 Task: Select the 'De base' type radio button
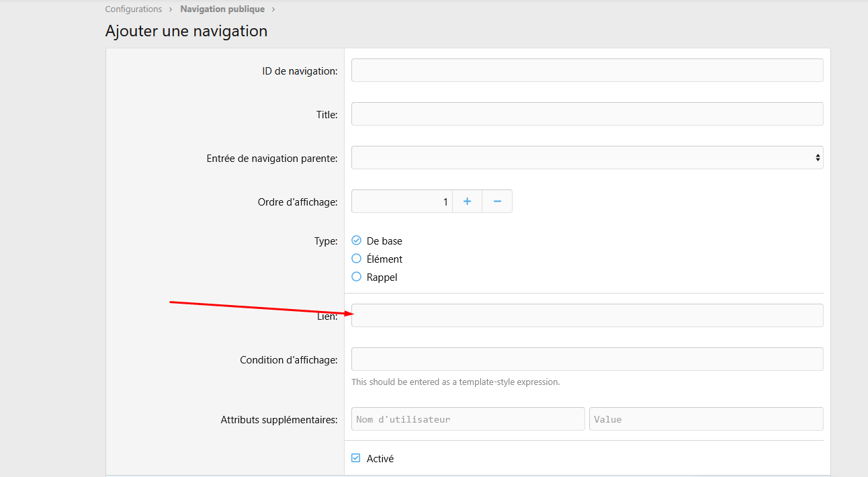click(x=357, y=241)
